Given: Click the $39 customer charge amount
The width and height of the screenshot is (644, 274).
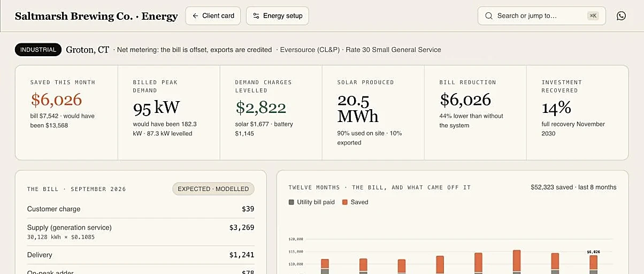Looking at the screenshot, I should (248, 209).
